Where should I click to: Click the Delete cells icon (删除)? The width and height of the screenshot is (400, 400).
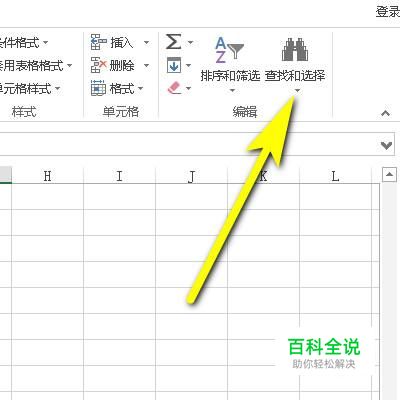[x=98, y=65]
